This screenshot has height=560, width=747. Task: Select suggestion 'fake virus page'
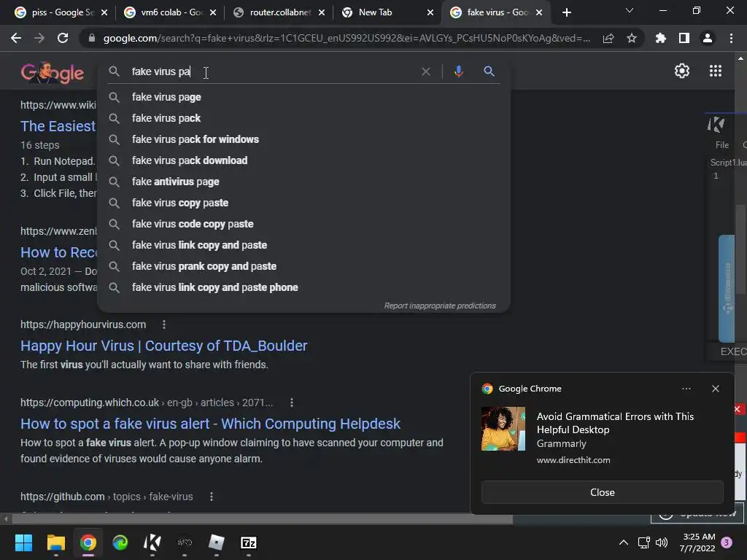[304, 97]
